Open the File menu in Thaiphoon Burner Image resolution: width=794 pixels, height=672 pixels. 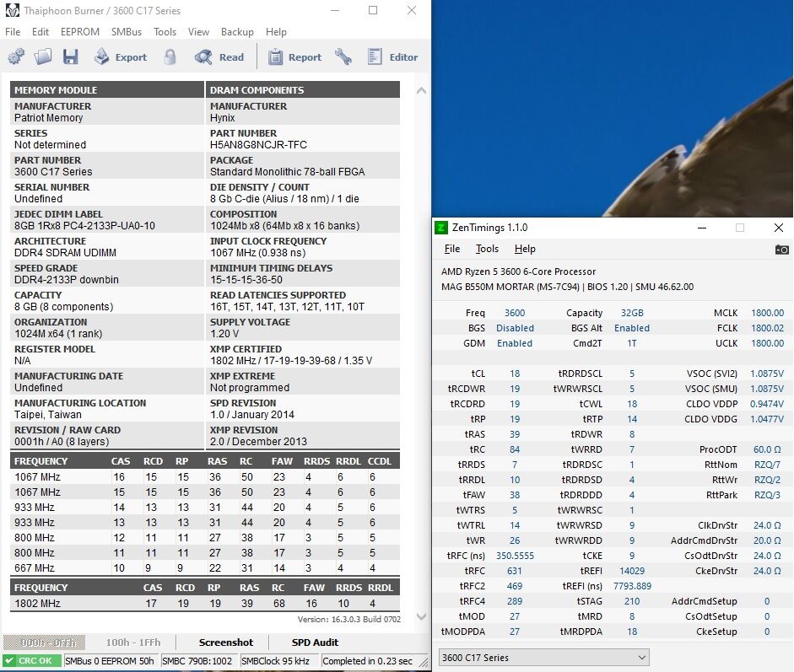point(13,32)
